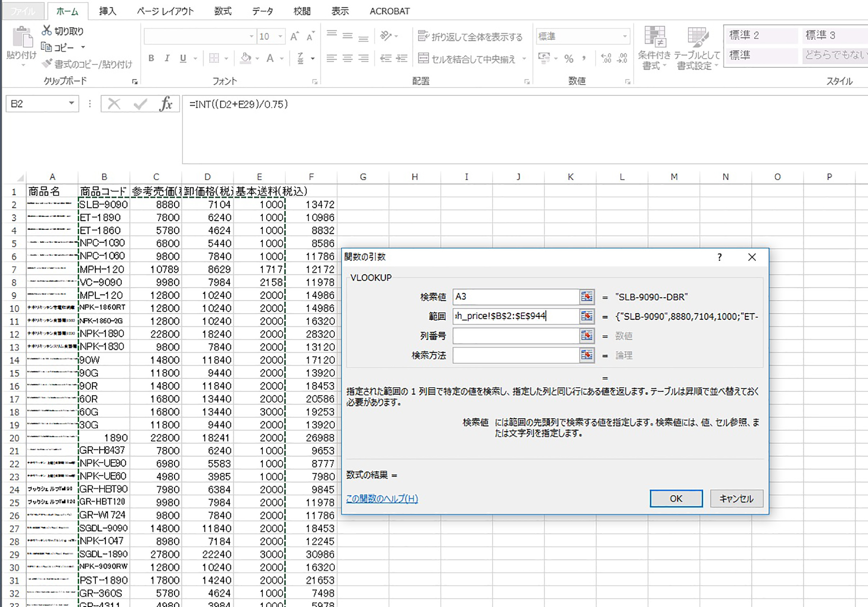Click the accounting currency format icon
The height and width of the screenshot is (607, 868).
[x=544, y=58]
